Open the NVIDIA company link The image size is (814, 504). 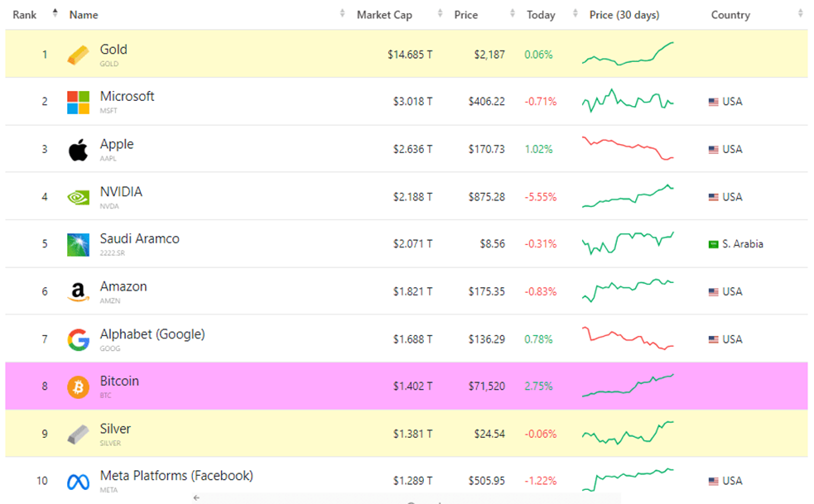(121, 192)
